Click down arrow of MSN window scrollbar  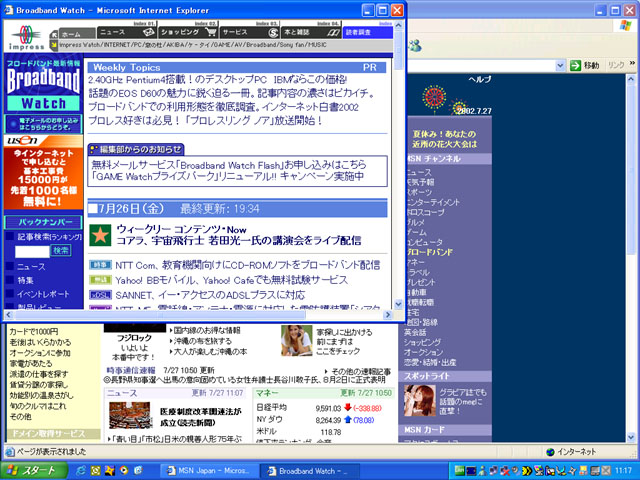coord(631,438)
